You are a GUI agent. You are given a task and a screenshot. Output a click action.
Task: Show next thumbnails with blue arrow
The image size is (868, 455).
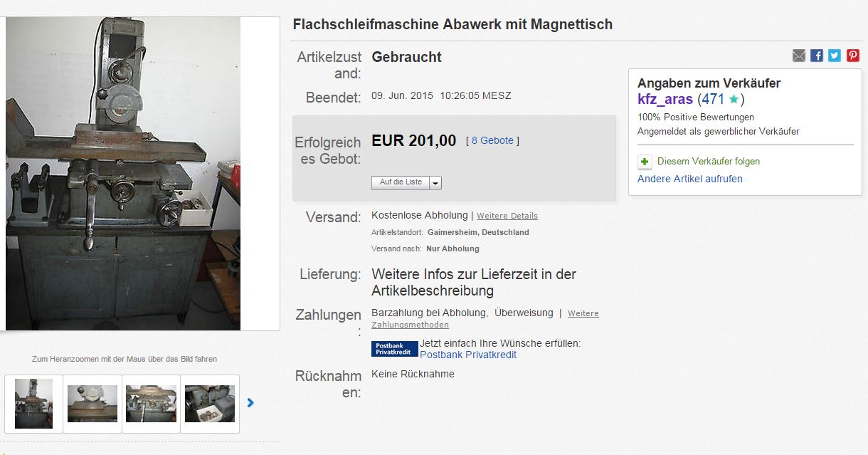pos(250,403)
